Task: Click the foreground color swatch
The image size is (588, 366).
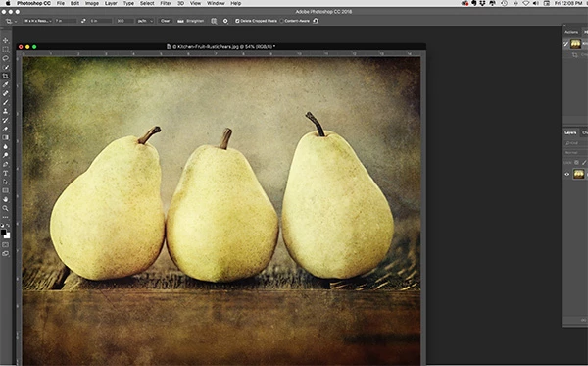Action: (x=4, y=233)
